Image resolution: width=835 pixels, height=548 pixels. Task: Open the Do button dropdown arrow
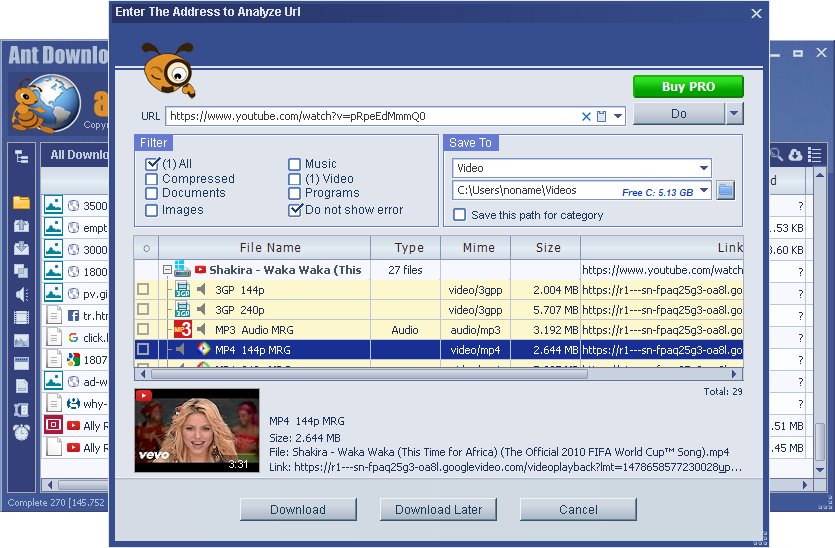coord(734,113)
